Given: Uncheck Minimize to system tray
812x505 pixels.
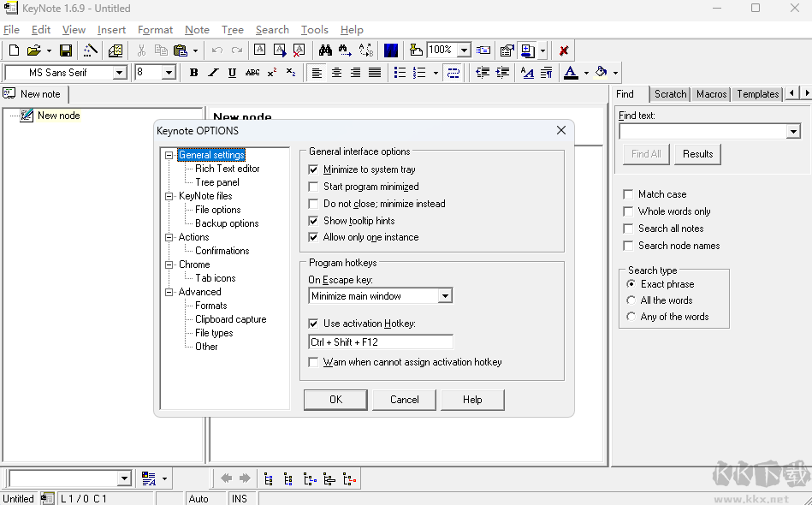Looking at the screenshot, I should [313, 169].
